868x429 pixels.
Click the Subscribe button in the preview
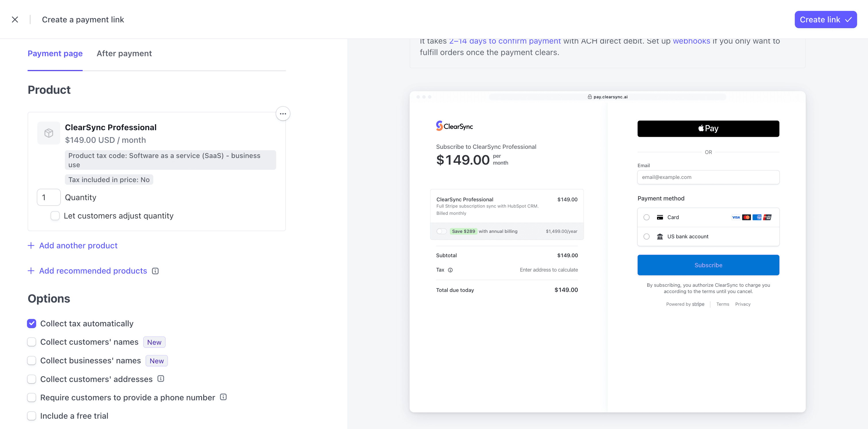click(x=708, y=265)
